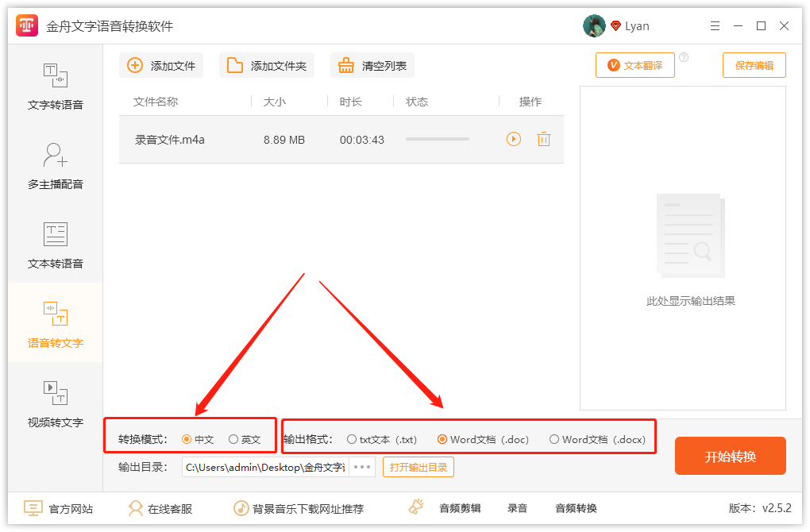
Task: Click the 大小 column header
Action: point(274,102)
